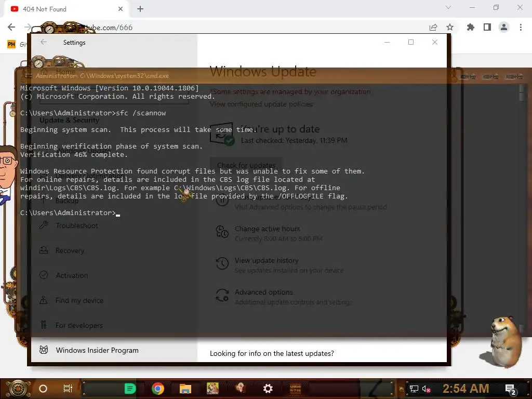Screen dimensions: 532x399
Task: Open Cortana search circle on the taskbar
Action: tap(43, 389)
